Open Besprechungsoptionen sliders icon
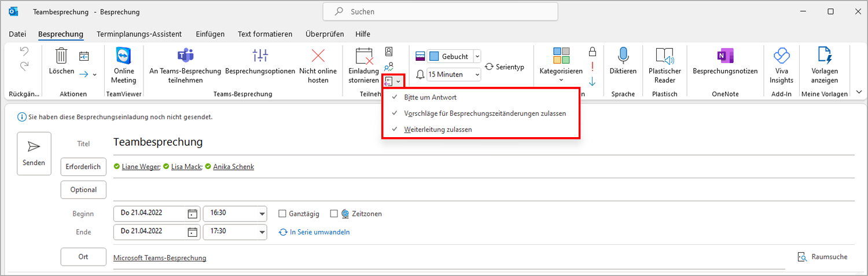The image size is (868, 276). click(x=260, y=56)
